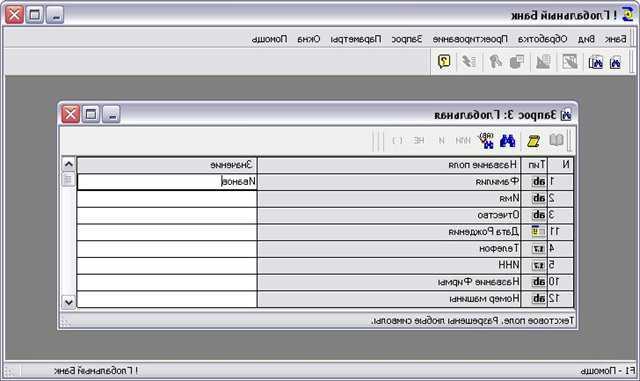The image size is (640, 381).
Task: Click the gray lightning-list toolbar icon
Action: coord(469,62)
